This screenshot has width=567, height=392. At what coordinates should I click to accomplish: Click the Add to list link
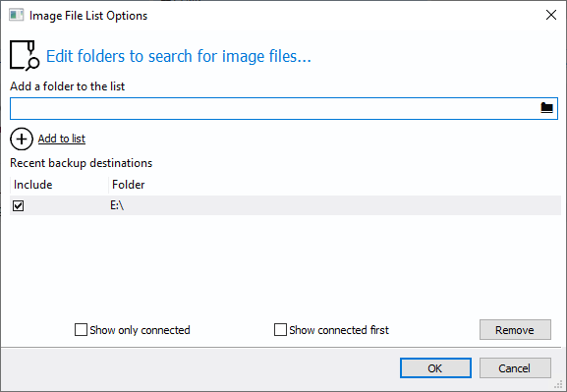[x=62, y=139]
